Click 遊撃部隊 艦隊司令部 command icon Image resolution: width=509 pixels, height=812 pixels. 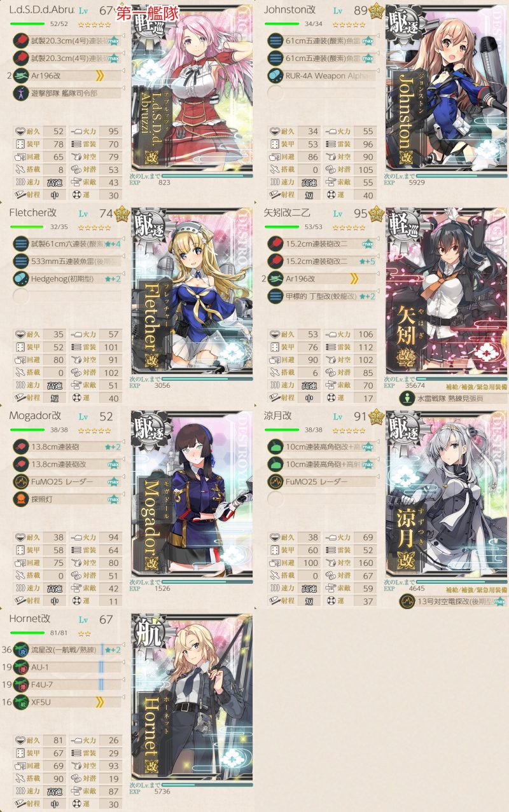[20, 93]
